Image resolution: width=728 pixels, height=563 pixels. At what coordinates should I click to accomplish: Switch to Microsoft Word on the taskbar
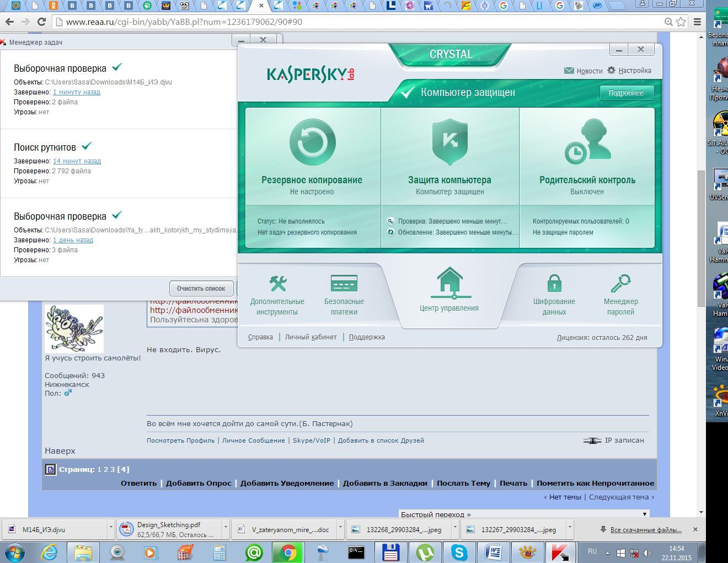coord(493,552)
